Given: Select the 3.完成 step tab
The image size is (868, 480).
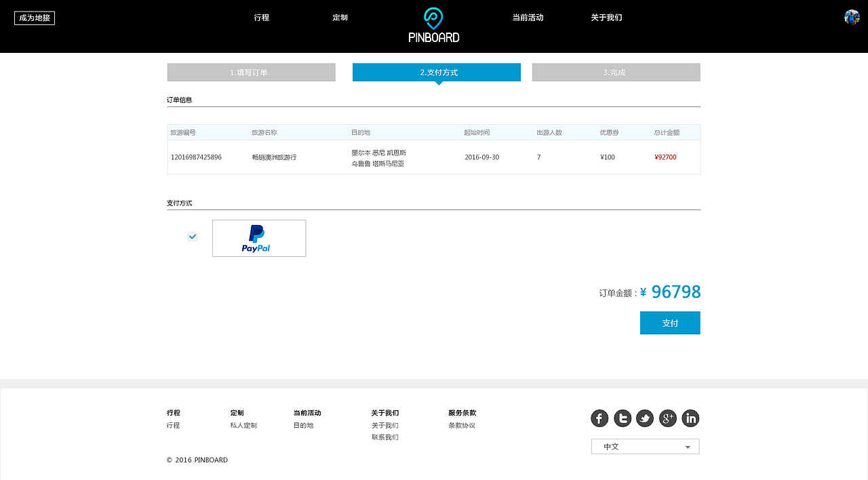Looking at the screenshot, I should (x=616, y=72).
